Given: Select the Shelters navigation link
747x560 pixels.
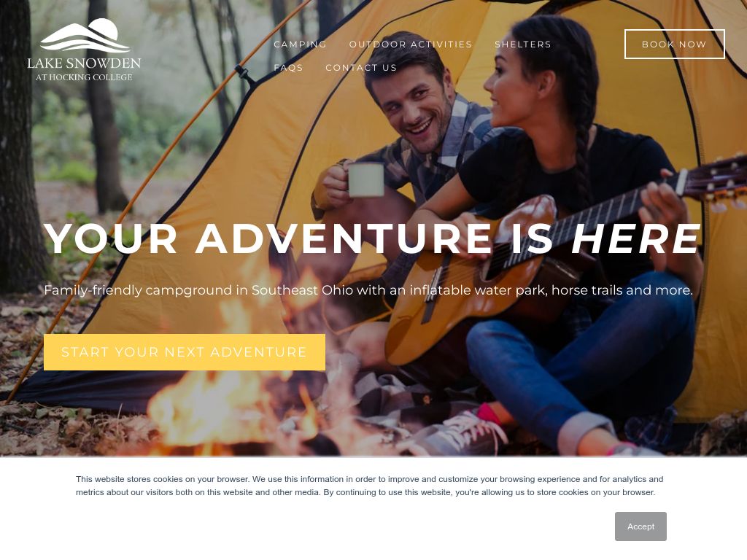Looking at the screenshot, I should [522, 44].
